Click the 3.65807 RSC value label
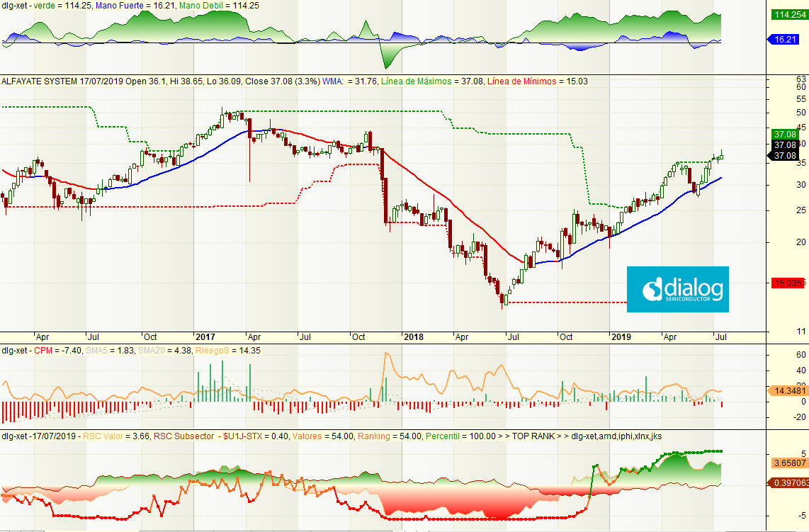Viewport: 809px width, 532px height. point(789,463)
